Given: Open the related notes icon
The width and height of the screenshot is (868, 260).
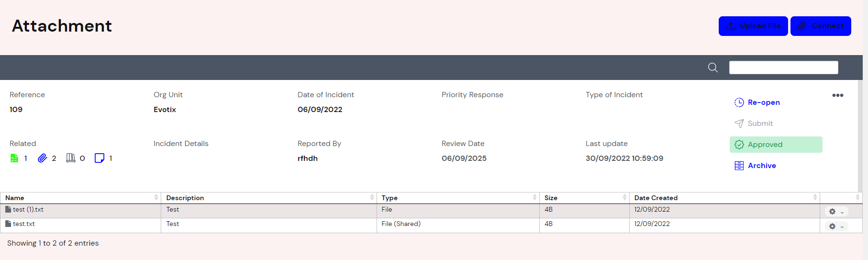Looking at the screenshot, I should point(99,158).
